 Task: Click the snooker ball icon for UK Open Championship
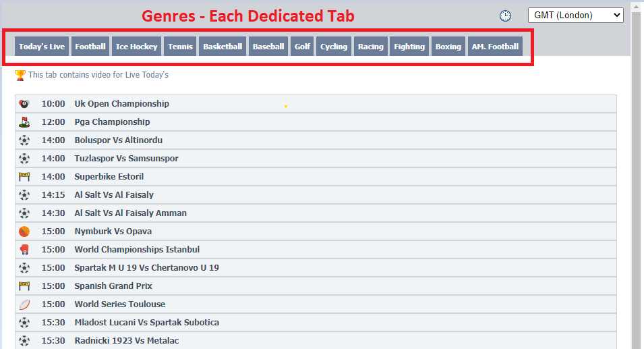[x=24, y=104]
